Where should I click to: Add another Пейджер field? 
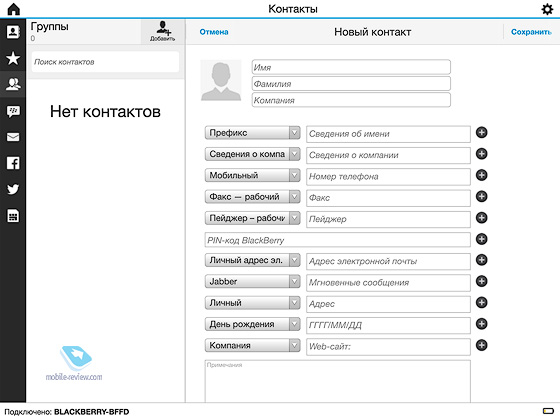tap(481, 218)
